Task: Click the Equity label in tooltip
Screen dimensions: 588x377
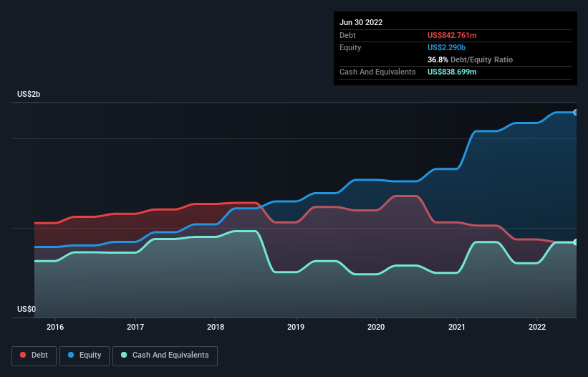Action: point(350,47)
